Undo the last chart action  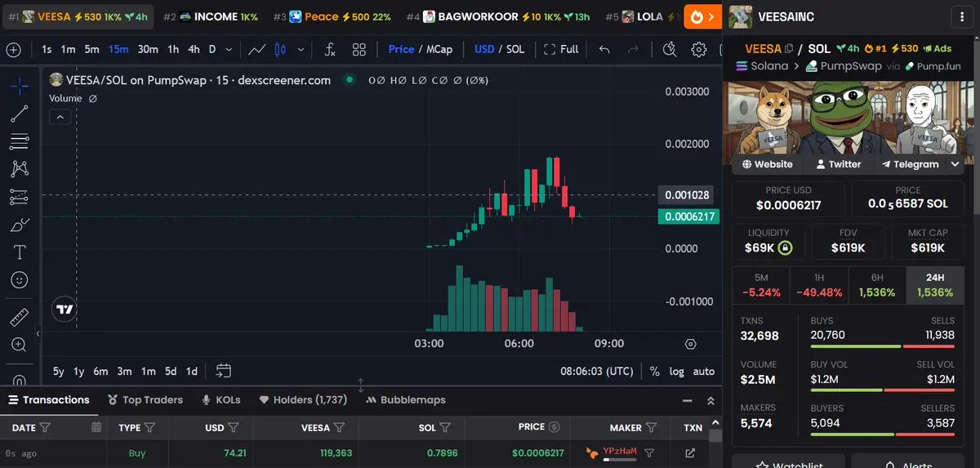click(604, 50)
